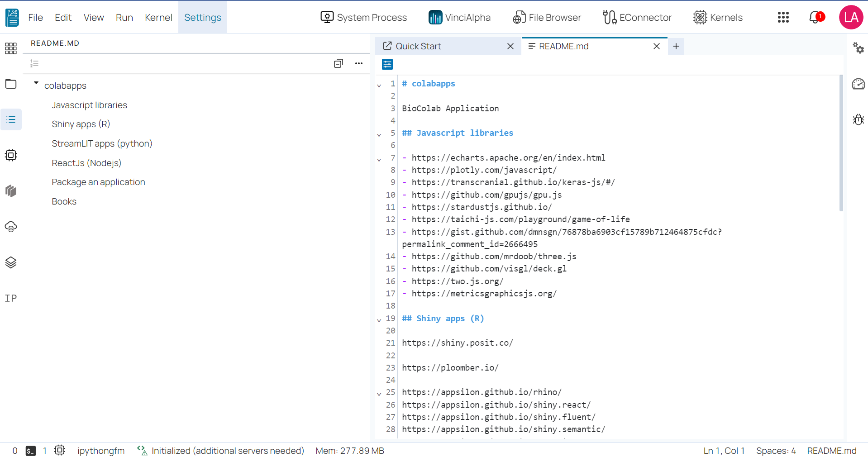Click the editor toolbar settings icon
Screen dimensions: 868x457
point(387,64)
